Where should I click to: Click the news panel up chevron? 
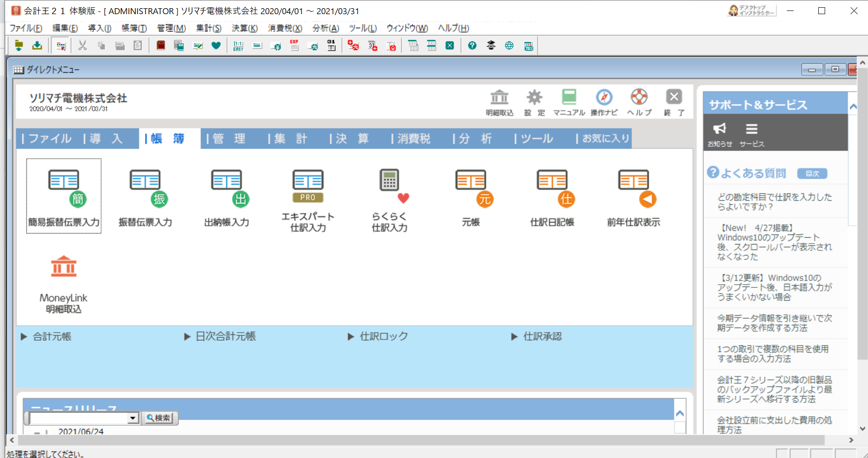(x=680, y=414)
